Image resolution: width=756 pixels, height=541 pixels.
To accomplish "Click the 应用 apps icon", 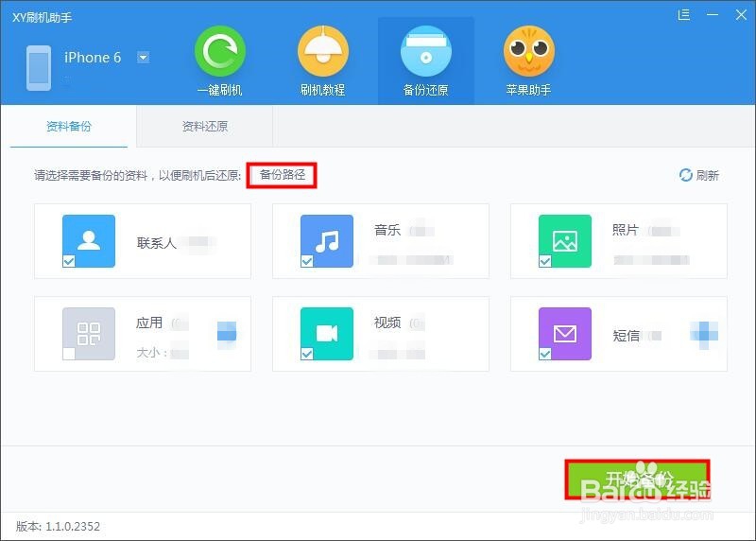I will tap(89, 334).
